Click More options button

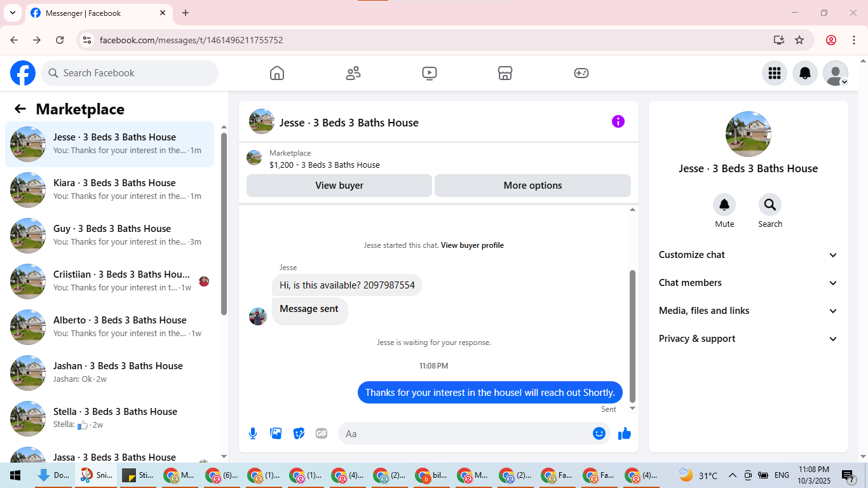[x=532, y=186]
